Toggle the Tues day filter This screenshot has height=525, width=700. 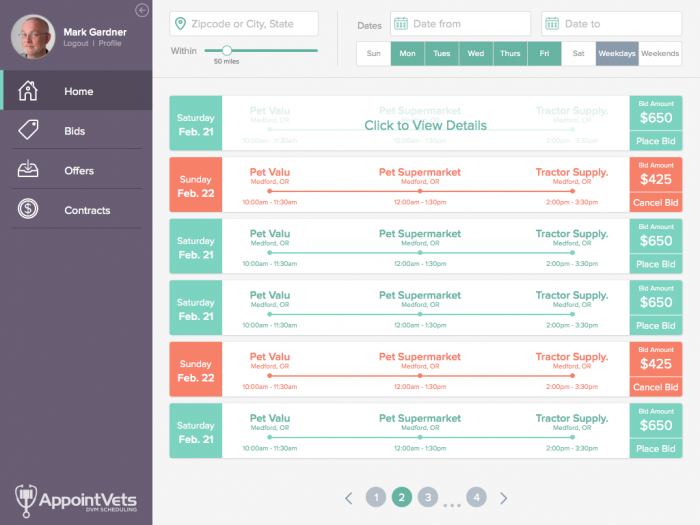tap(442, 54)
